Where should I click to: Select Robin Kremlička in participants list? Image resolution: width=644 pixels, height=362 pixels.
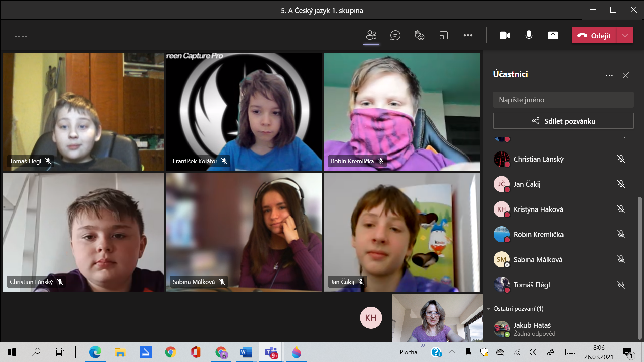click(x=538, y=235)
